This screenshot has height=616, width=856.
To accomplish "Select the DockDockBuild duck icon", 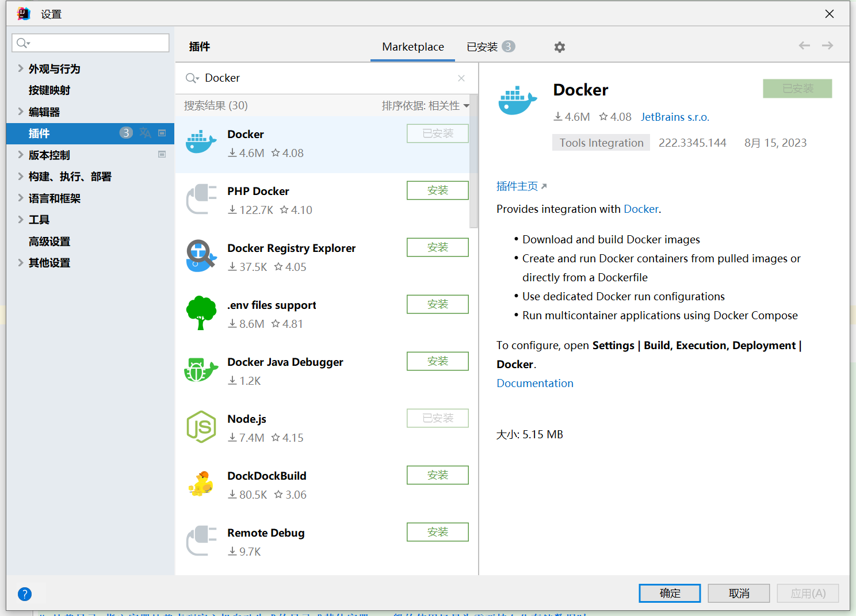I will [201, 484].
